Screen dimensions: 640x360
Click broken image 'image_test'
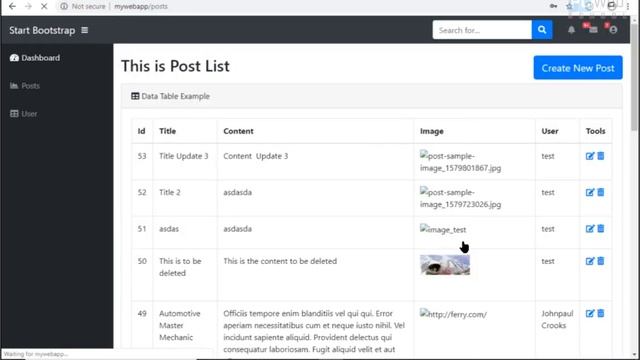[x=443, y=229]
